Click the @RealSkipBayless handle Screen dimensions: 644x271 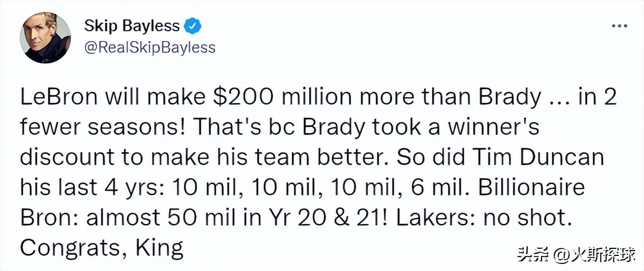tap(150, 48)
